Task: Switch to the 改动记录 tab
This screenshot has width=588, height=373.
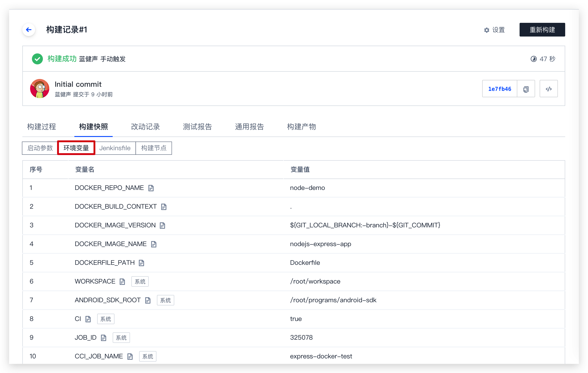Action: (146, 127)
